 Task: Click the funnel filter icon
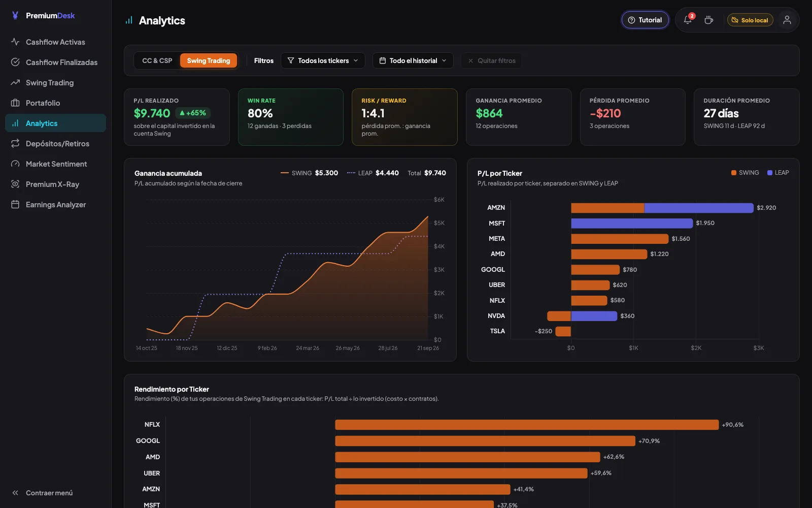click(291, 60)
